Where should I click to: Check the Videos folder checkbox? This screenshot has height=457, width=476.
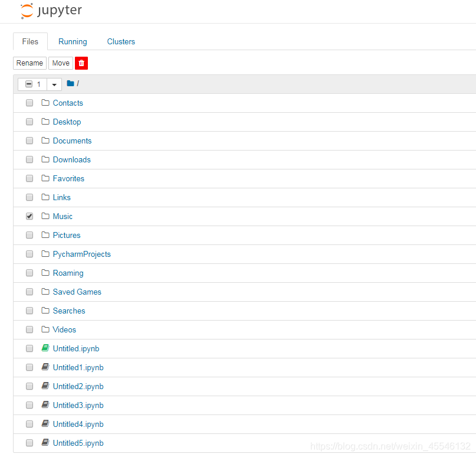click(x=29, y=329)
